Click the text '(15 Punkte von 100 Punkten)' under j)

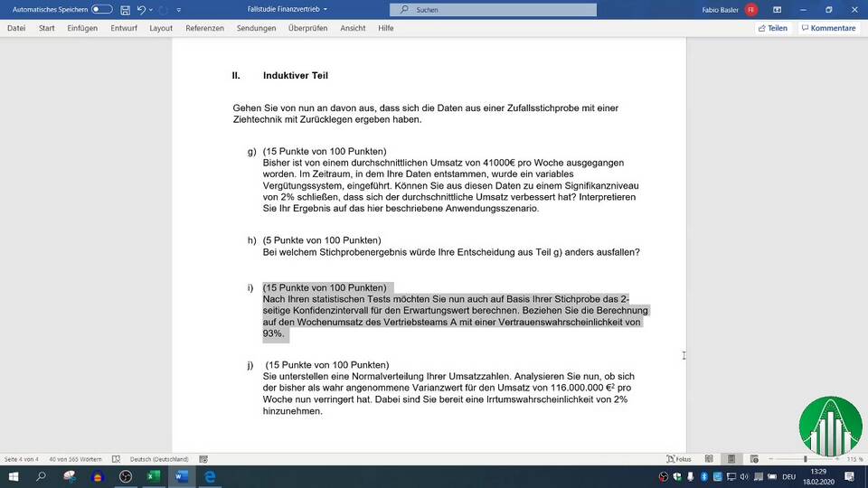pyautogui.click(x=326, y=364)
